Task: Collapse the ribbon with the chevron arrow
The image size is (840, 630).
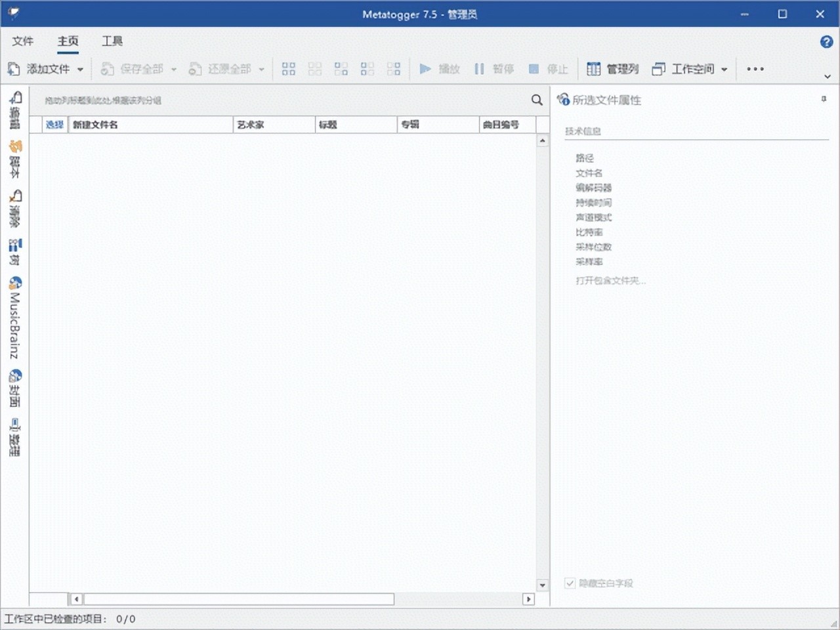Action: click(828, 76)
